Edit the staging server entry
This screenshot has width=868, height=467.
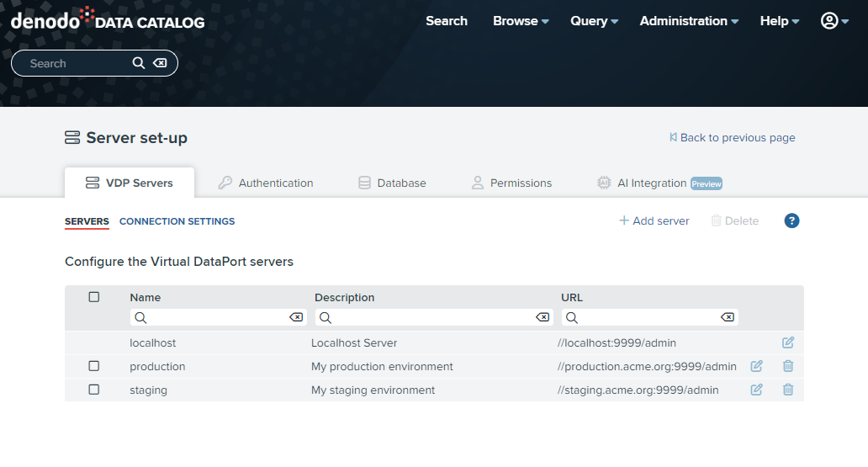[x=756, y=390]
